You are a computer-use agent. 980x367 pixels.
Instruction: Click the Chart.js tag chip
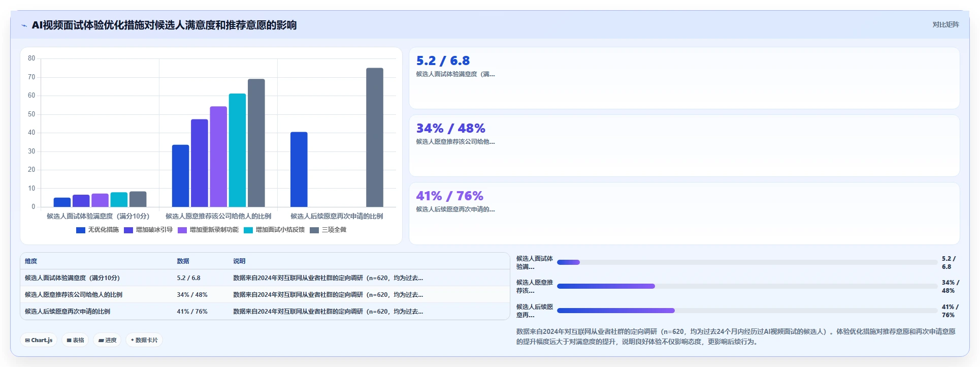coord(39,340)
